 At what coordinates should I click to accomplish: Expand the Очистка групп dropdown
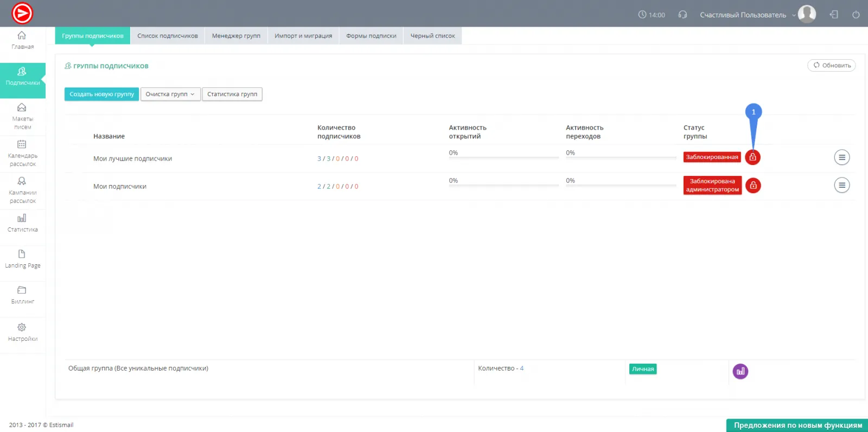(x=170, y=94)
